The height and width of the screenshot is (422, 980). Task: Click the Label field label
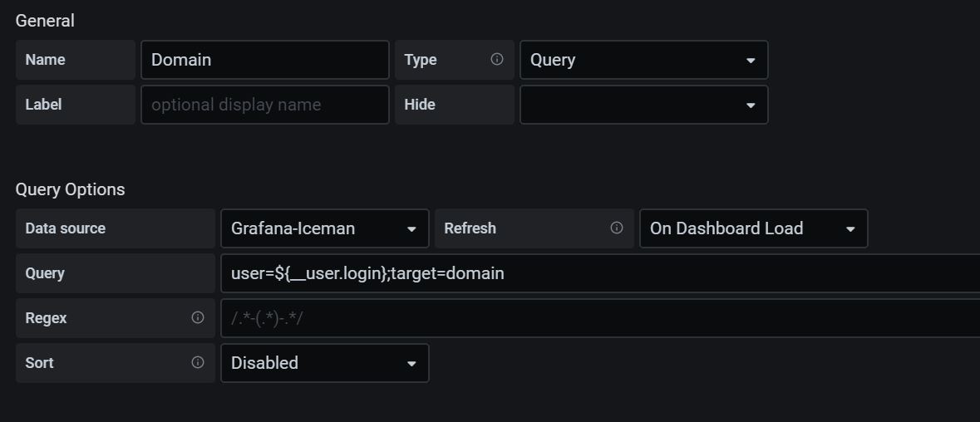click(x=43, y=105)
